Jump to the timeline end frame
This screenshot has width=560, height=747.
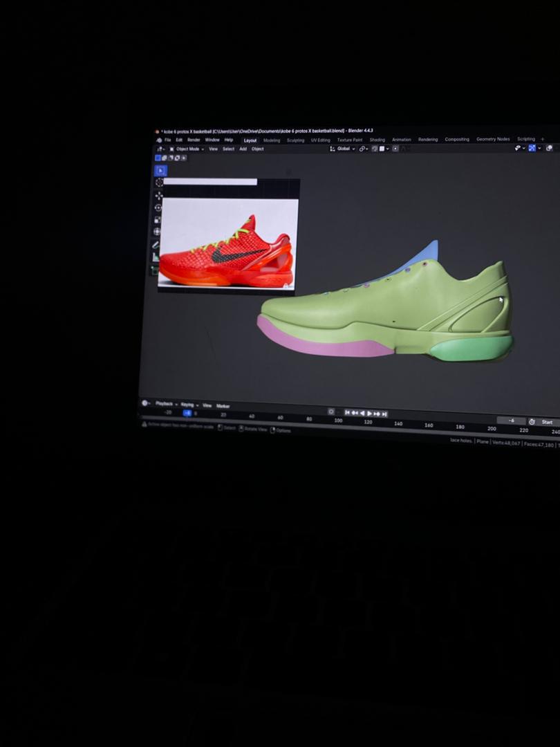pos(384,414)
